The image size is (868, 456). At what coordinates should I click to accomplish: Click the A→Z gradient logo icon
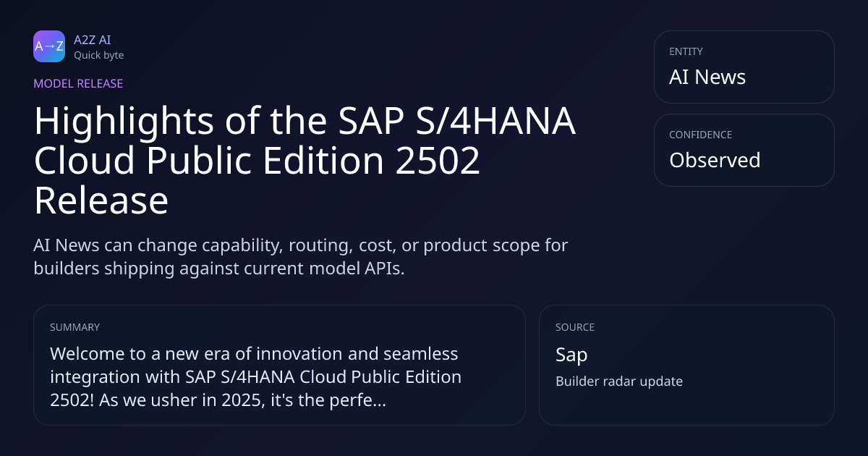pyautogui.click(x=49, y=46)
